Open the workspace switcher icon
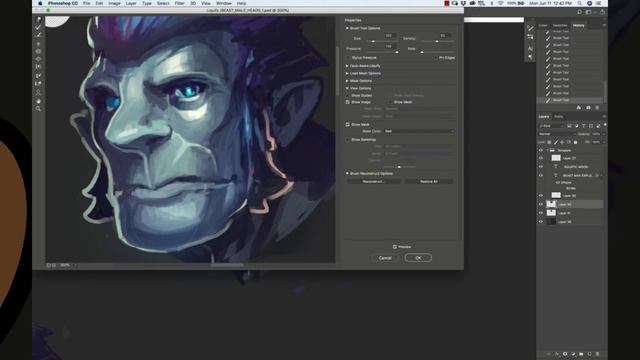This screenshot has height=360, width=640. pos(588,12)
